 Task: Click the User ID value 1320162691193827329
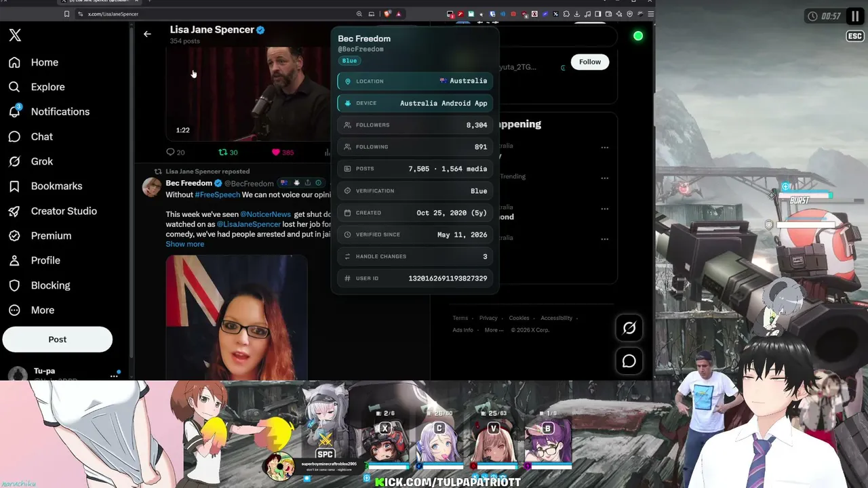pyautogui.click(x=448, y=279)
